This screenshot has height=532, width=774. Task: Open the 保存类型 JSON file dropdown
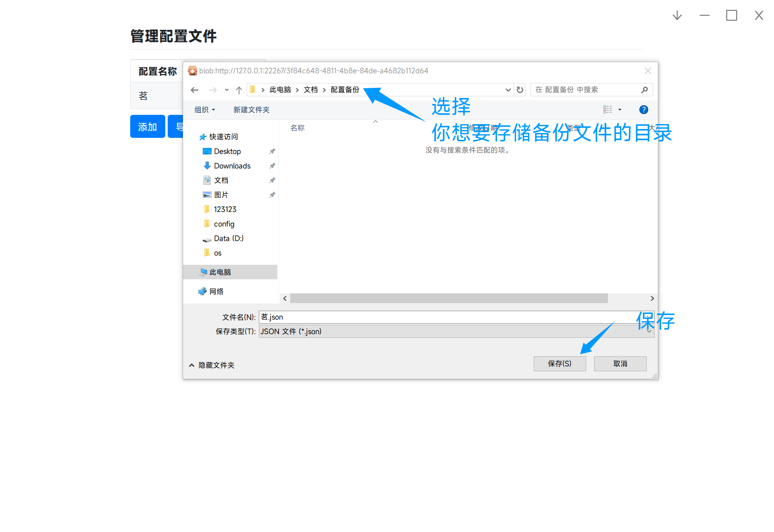tap(648, 331)
